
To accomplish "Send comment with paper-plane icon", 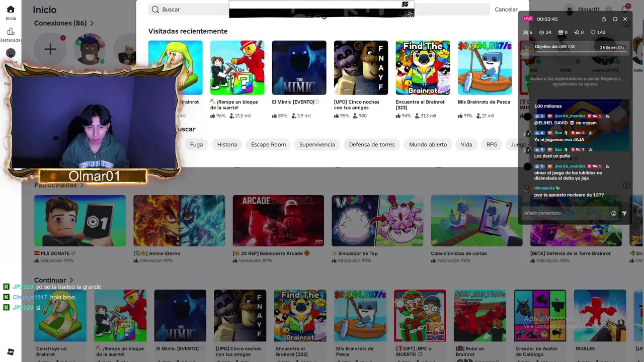I will (624, 213).
